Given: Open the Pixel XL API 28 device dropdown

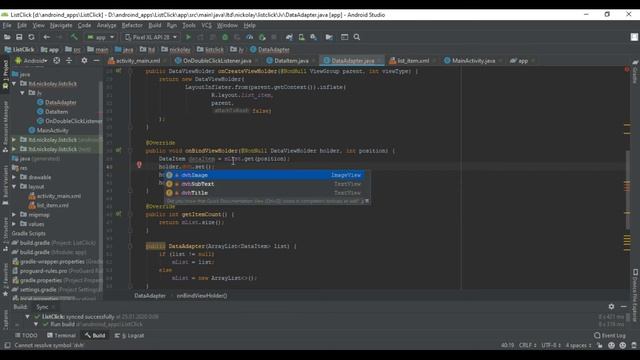Looking at the screenshot, I should point(151,37).
